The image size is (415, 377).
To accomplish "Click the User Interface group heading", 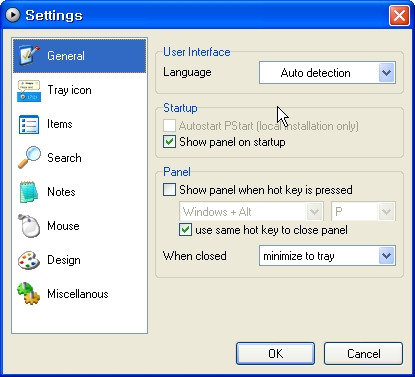I will coord(197,52).
